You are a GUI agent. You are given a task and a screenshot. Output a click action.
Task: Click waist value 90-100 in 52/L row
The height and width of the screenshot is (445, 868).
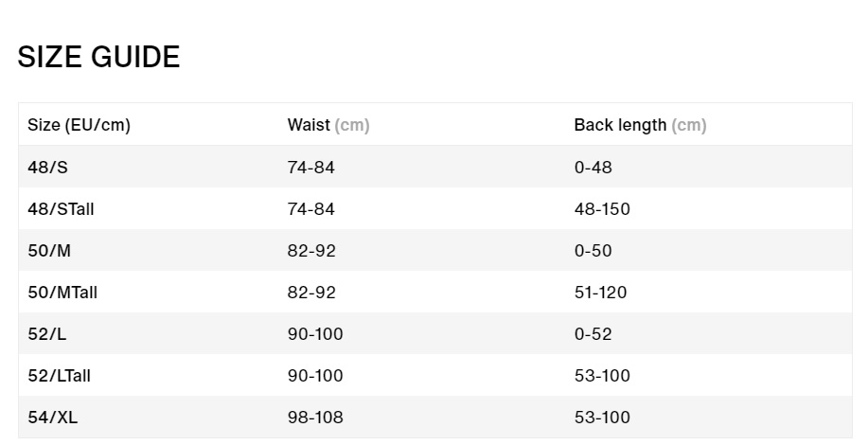(x=315, y=333)
